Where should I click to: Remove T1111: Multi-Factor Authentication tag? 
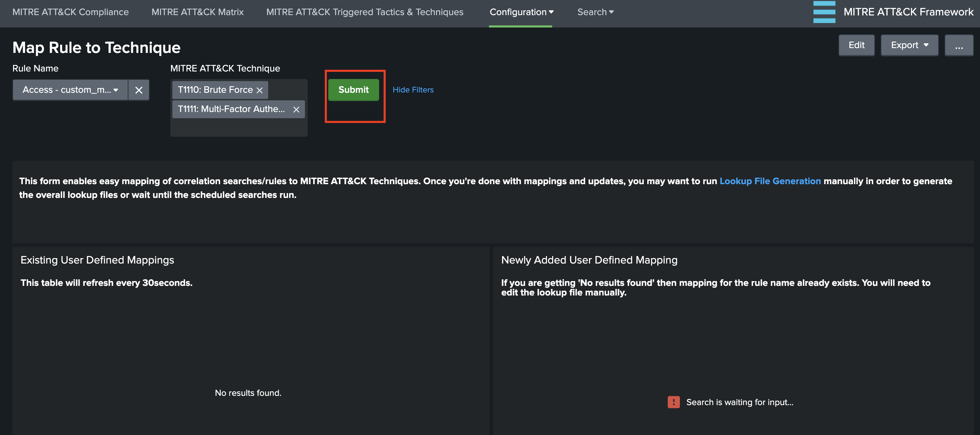point(296,110)
